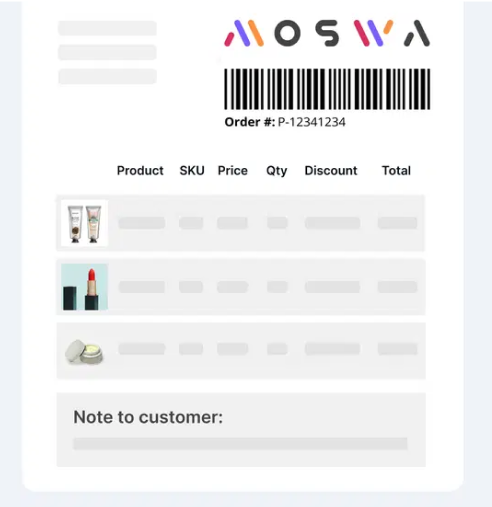The height and width of the screenshot is (507, 492).
Task: Click the order number P-12341234
Action: [311, 122]
